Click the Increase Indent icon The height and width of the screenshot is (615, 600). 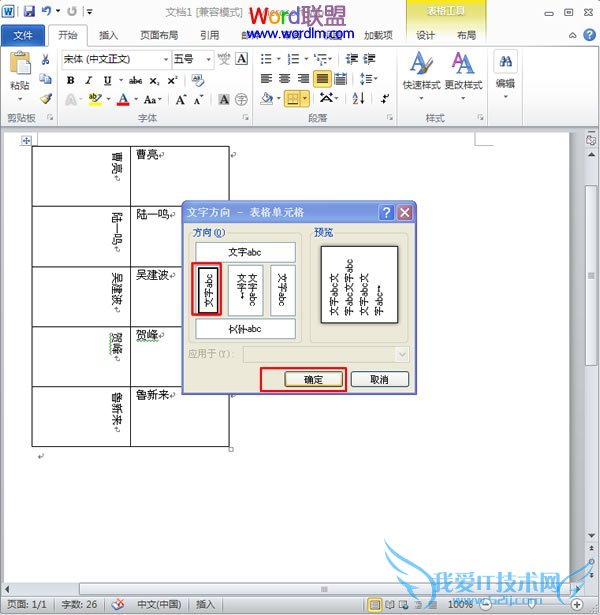pos(369,59)
